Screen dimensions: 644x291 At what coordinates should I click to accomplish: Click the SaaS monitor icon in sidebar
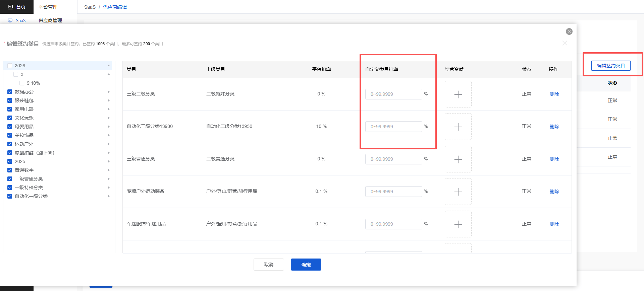point(10,20)
